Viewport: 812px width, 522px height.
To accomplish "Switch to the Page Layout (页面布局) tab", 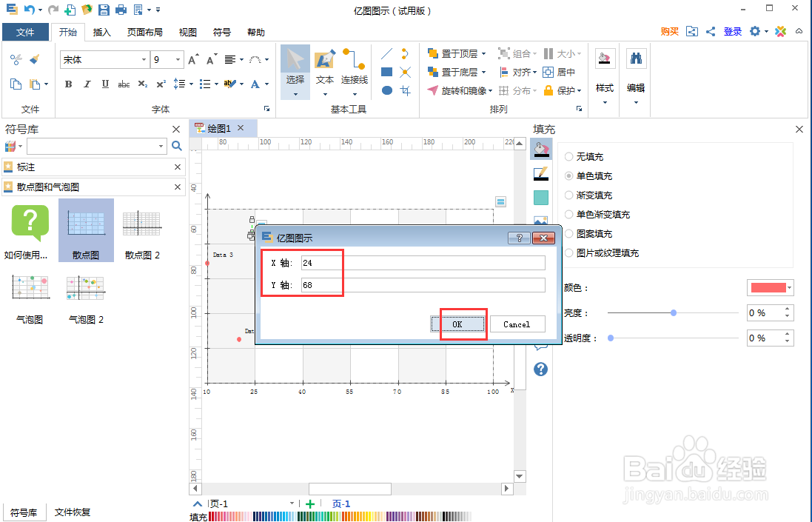I will pyautogui.click(x=145, y=32).
